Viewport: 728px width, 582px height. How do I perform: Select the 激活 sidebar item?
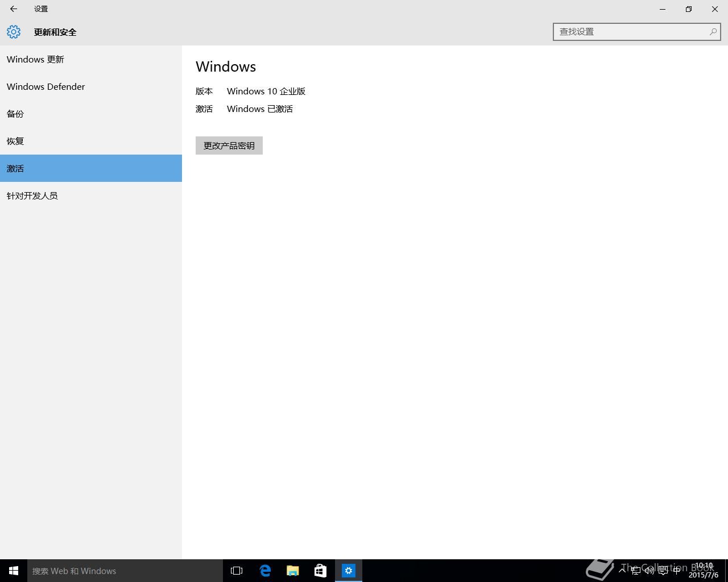coord(91,168)
